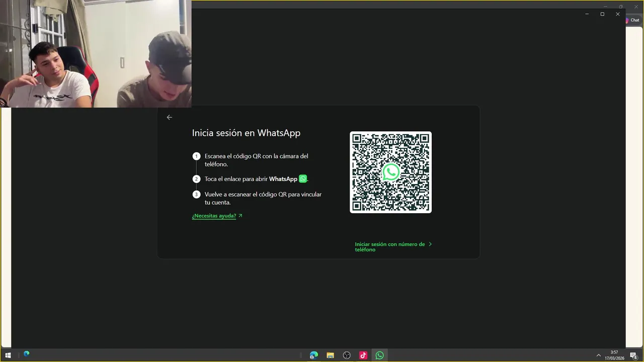644x362 pixels.
Task: Click the Chat button in the background window
Action: [x=633, y=21]
